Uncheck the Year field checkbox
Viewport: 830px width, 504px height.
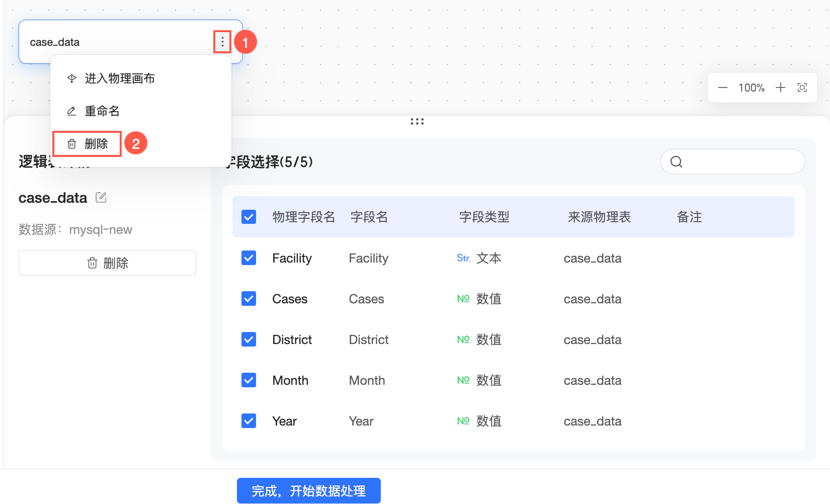point(249,421)
